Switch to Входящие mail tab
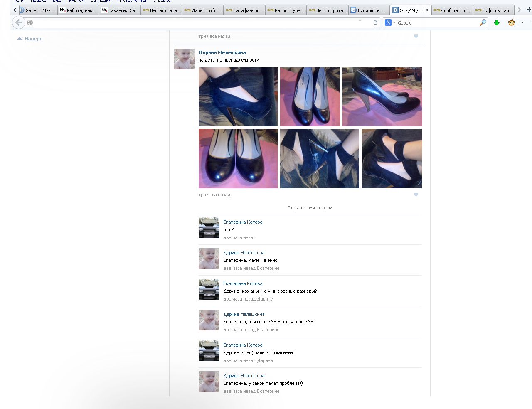Screen dimensions: 532x409 [x=369, y=10]
